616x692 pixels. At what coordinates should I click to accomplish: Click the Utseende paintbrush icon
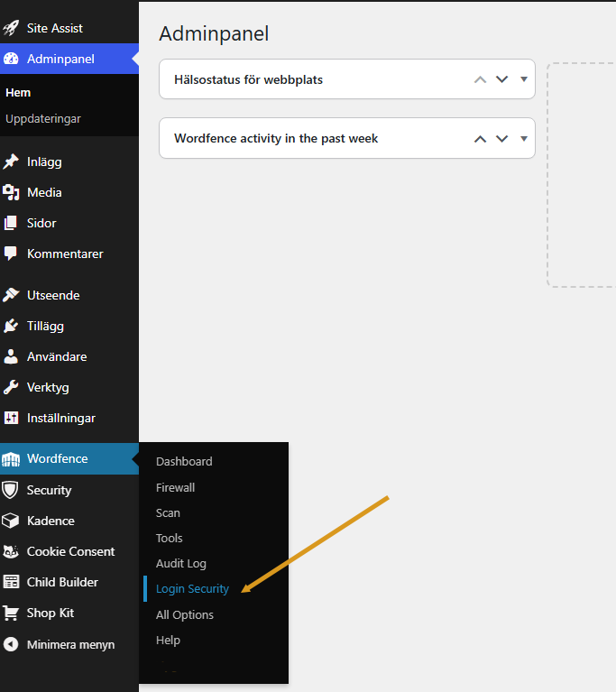(x=11, y=295)
